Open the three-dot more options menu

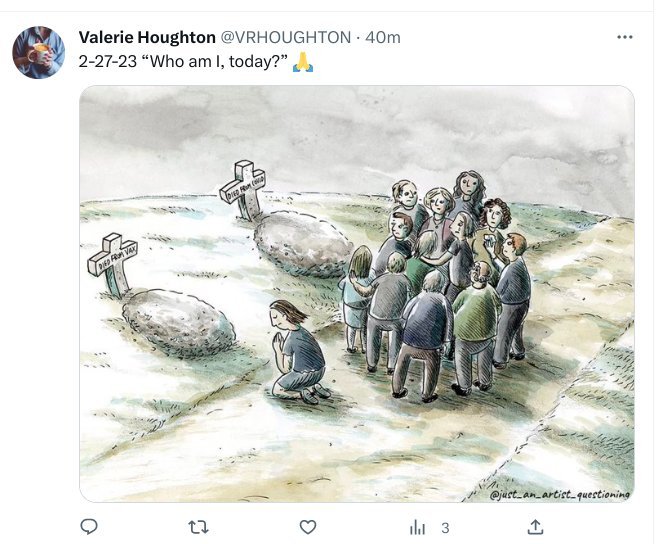(x=625, y=37)
